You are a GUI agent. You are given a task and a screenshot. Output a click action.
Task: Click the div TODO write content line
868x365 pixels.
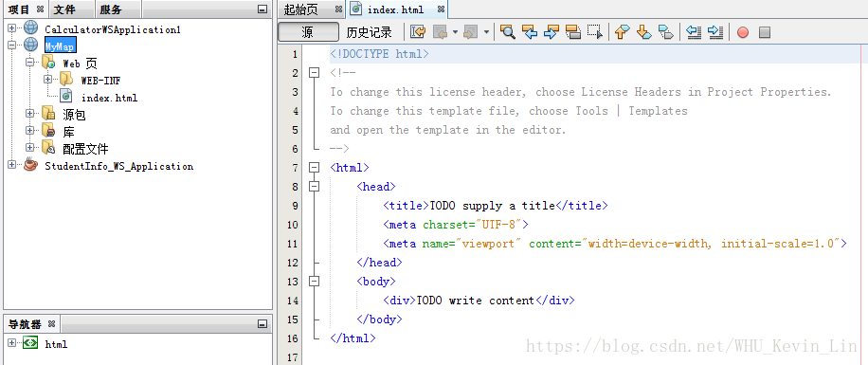click(x=479, y=301)
